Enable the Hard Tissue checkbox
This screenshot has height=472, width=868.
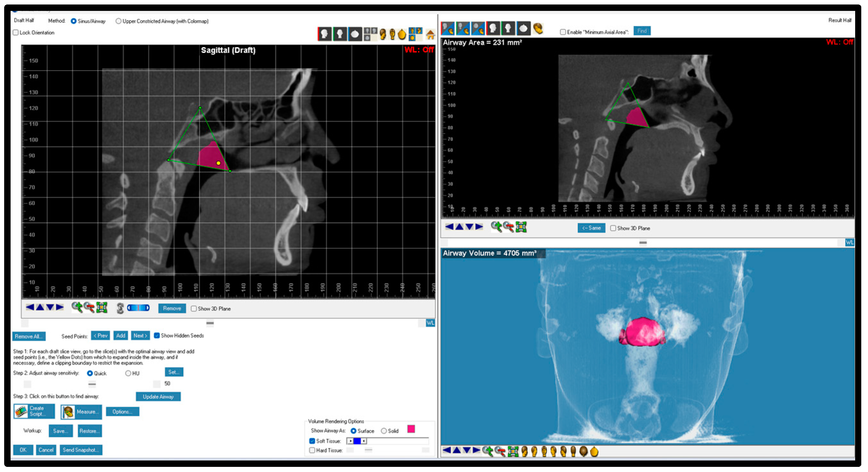click(312, 451)
